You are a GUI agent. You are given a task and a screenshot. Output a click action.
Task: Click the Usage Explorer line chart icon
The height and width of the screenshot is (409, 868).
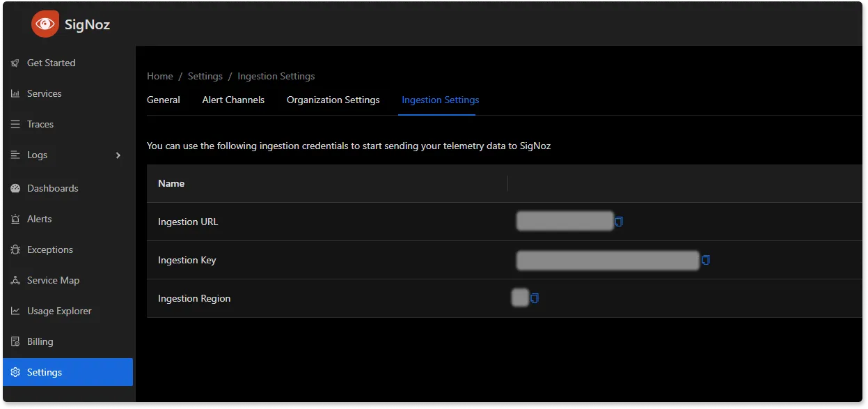pyautogui.click(x=15, y=311)
